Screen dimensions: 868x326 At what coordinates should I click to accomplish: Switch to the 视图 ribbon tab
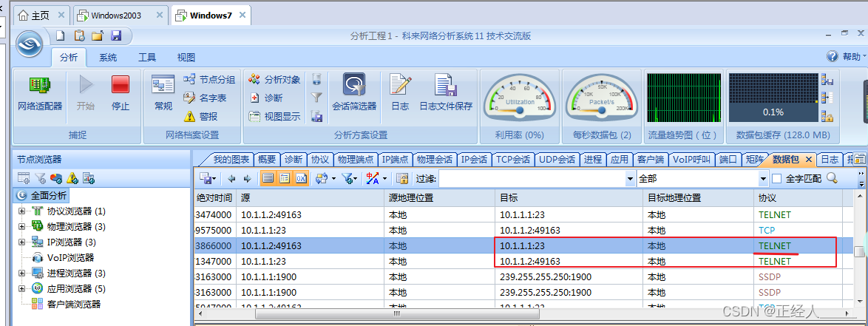click(x=186, y=58)
